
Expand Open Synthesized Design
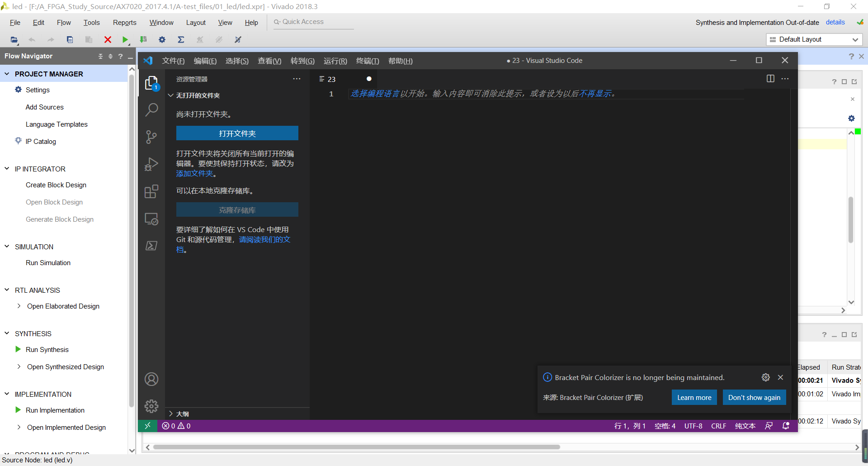click(x=19, y=366)
